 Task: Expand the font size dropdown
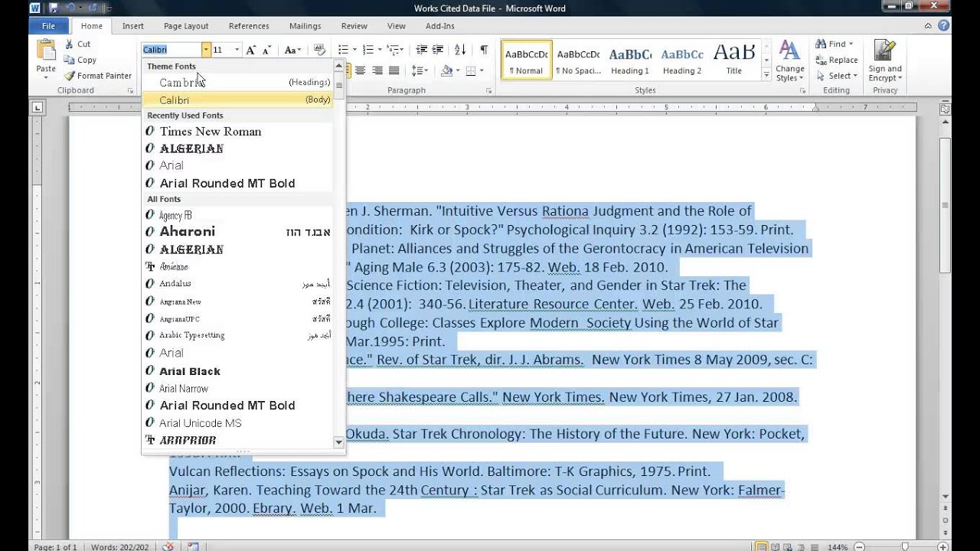237,50
